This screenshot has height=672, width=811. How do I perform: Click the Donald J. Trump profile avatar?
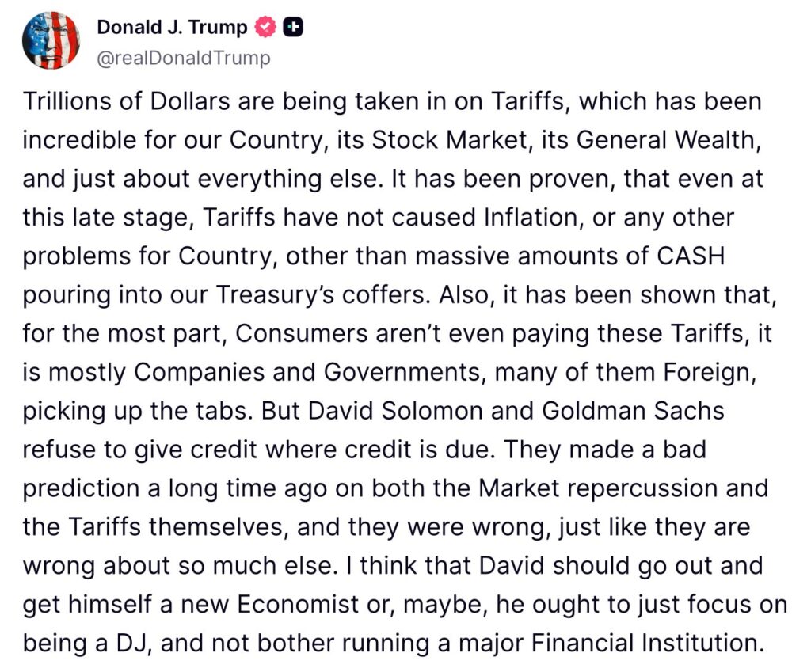click(49, 41)
